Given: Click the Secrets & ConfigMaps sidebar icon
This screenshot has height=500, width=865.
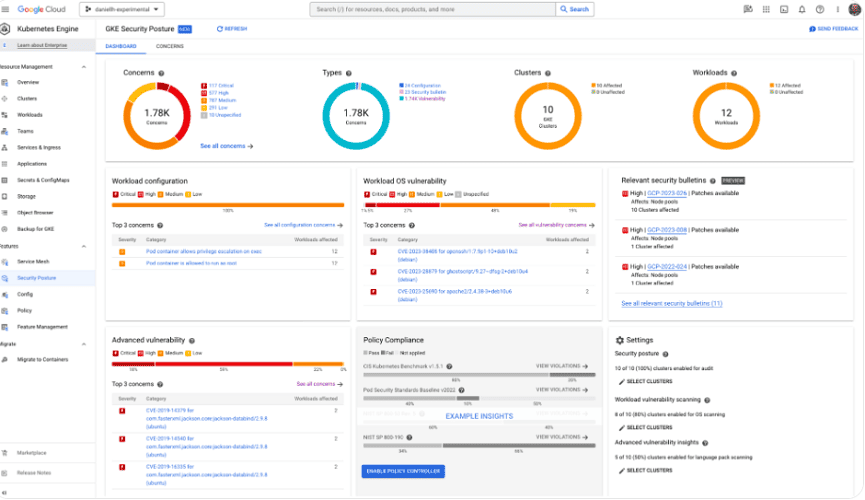Looking at the screenshot, I should [4, 180].
